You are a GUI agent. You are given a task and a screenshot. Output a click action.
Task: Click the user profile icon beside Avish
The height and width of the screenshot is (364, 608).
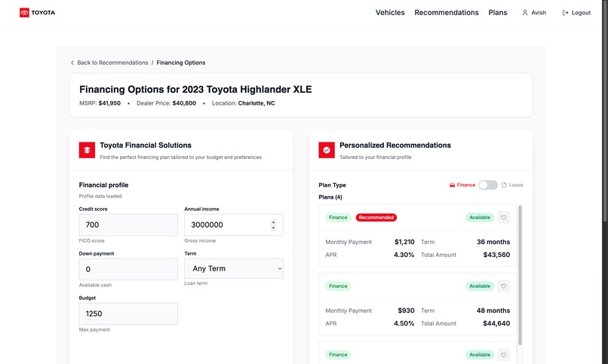click(525, 13)
